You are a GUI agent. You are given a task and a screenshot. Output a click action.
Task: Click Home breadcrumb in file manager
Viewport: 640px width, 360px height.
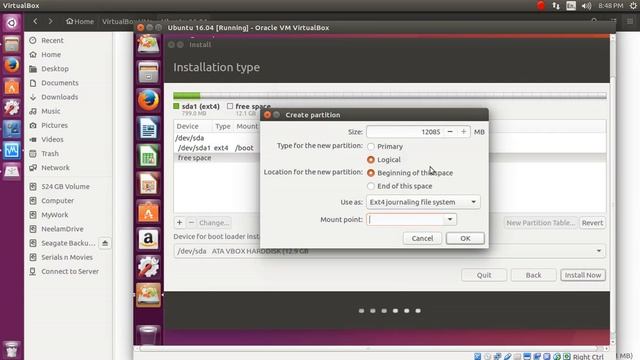tap(80, 21)
